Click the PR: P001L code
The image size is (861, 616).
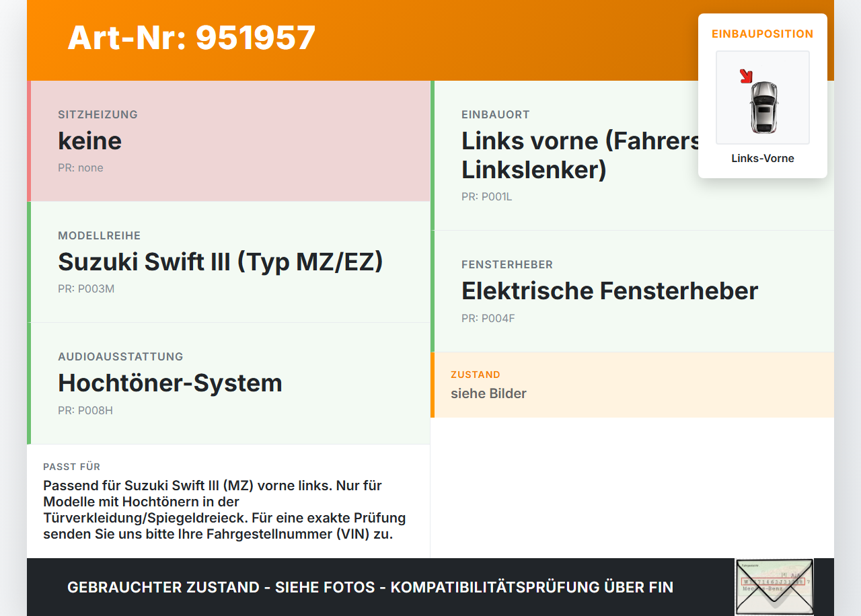pos(487,197)
